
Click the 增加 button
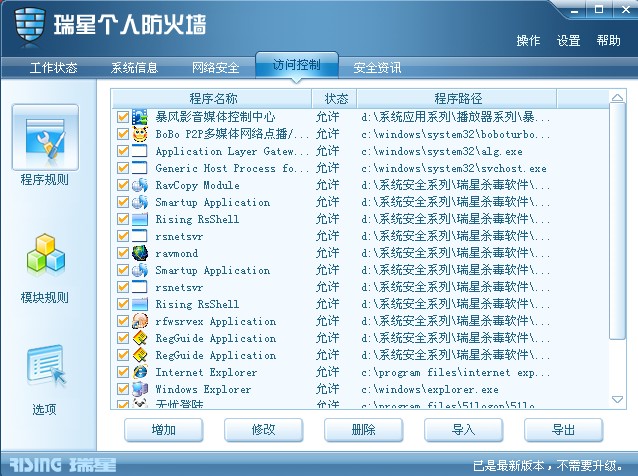coord(164,430)
